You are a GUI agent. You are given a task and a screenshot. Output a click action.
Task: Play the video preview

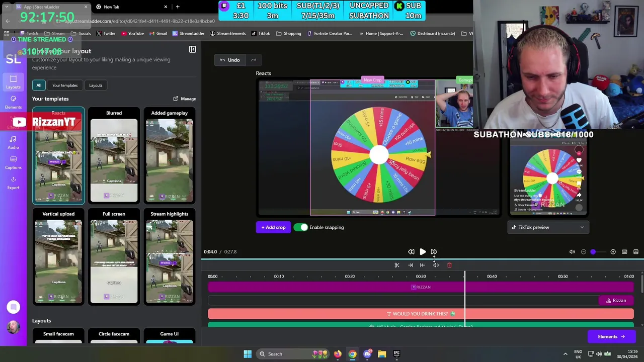point(423,252)
